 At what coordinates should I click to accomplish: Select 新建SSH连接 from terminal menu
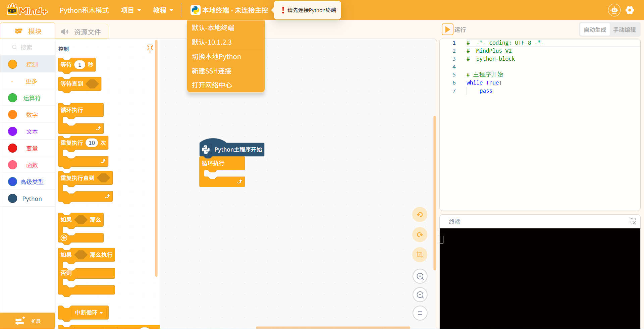(212, 71)
